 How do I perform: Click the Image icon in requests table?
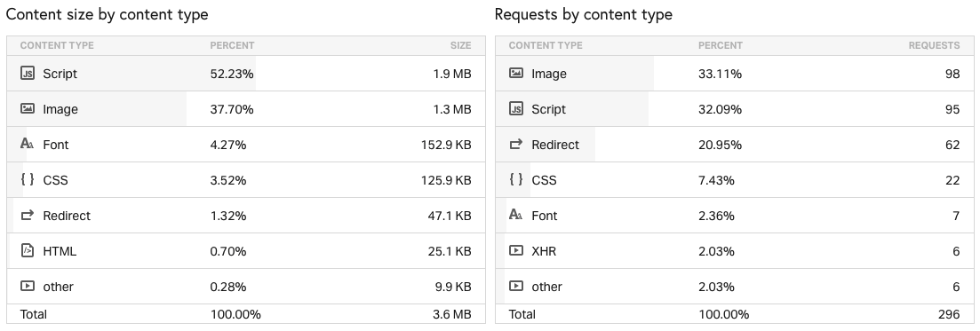click(515, 73)
